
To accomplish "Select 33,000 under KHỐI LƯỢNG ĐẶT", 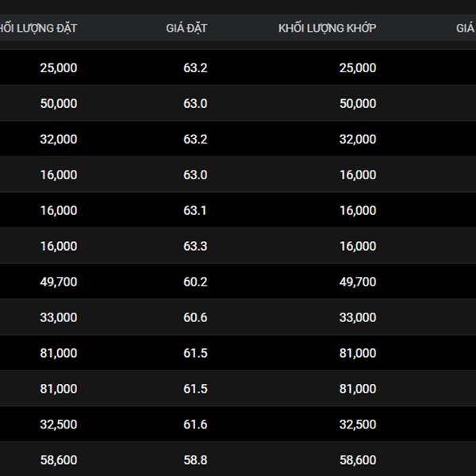I will pos(59,317).
